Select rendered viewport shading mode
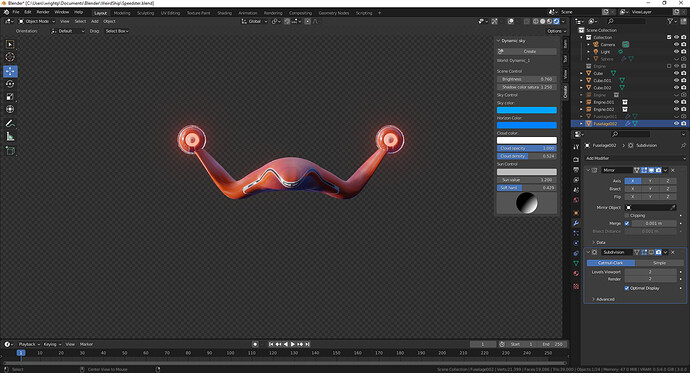 (556, 21)
